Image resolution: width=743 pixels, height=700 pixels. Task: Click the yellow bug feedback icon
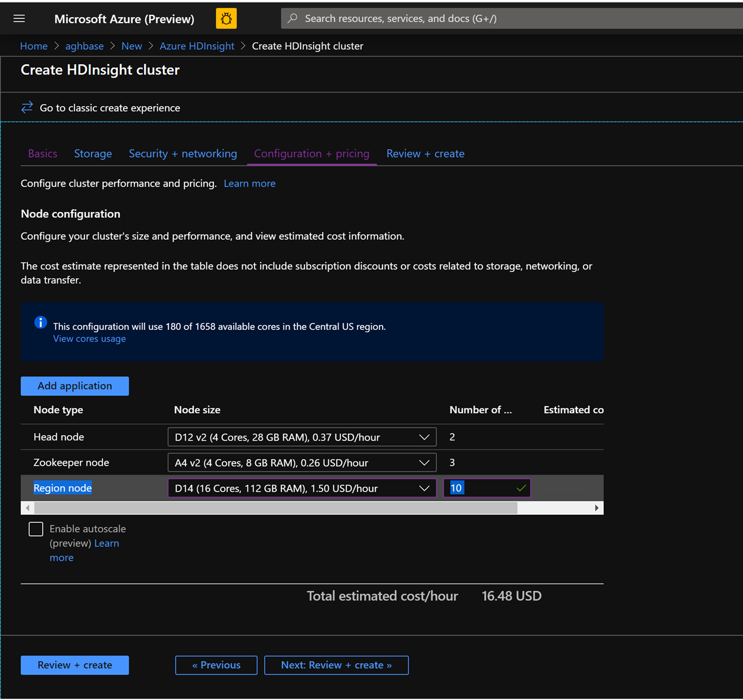click(x=226, y=18)
